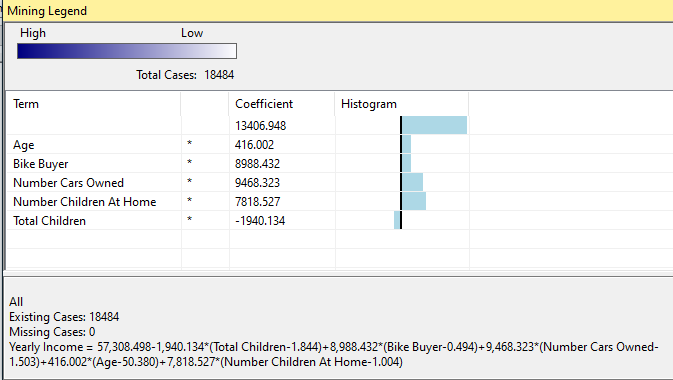Click the Term column header
The image size is (673, 380).
click(94, 104)
